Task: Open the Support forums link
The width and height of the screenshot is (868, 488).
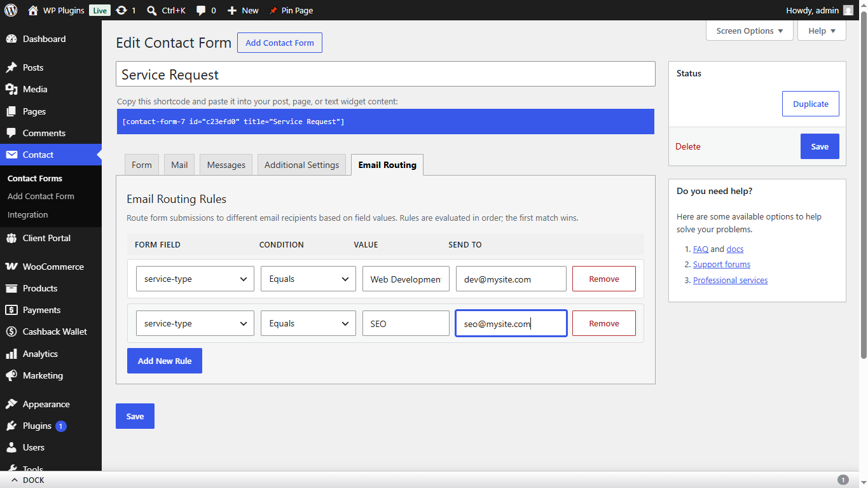Action: click(x=722, y=264)
